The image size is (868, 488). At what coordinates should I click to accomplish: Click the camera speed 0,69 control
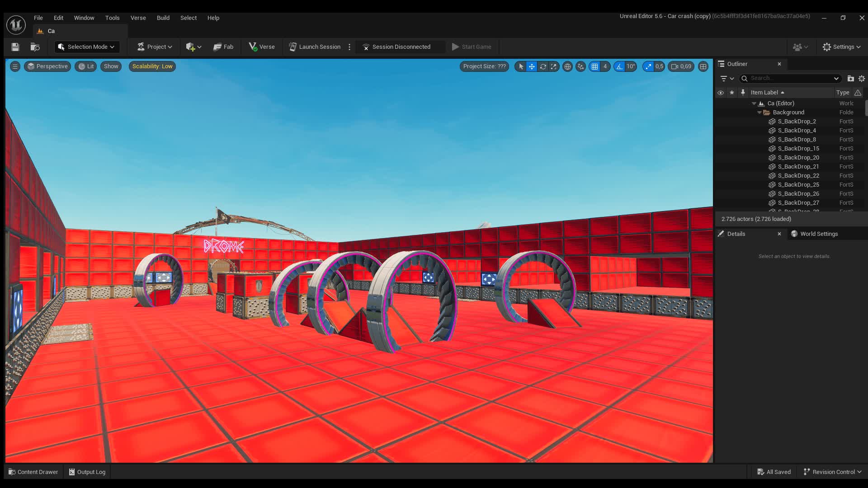[681, 66]
